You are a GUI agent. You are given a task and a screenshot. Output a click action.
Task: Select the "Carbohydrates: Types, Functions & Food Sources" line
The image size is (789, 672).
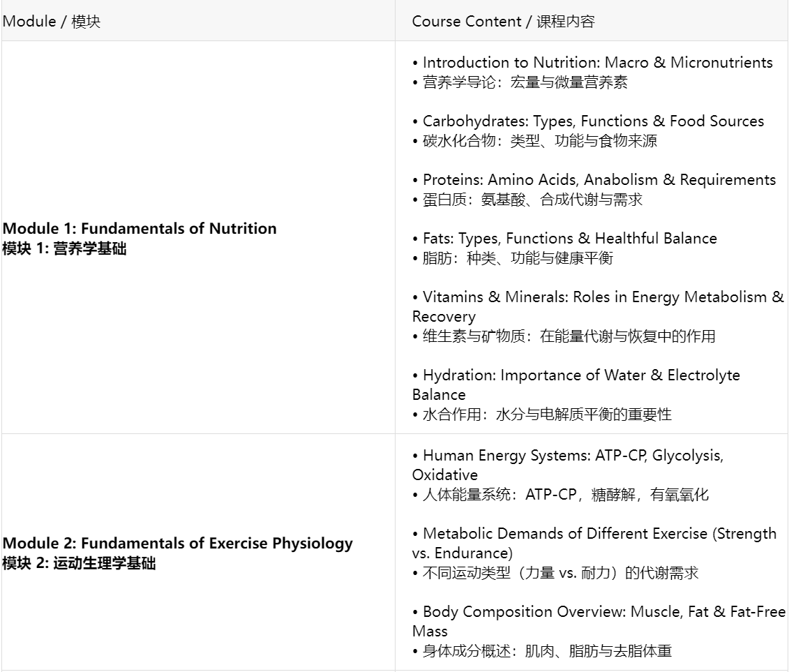[x=593, y=121]
